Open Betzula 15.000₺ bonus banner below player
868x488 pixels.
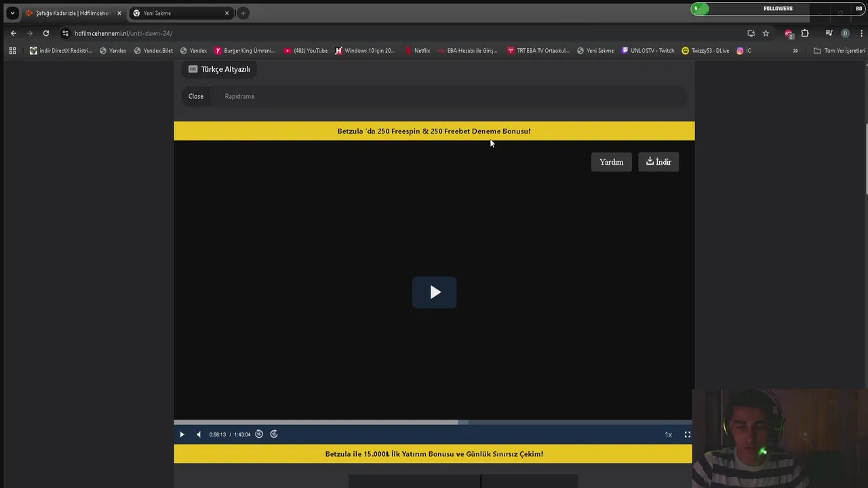pos(433,454)
